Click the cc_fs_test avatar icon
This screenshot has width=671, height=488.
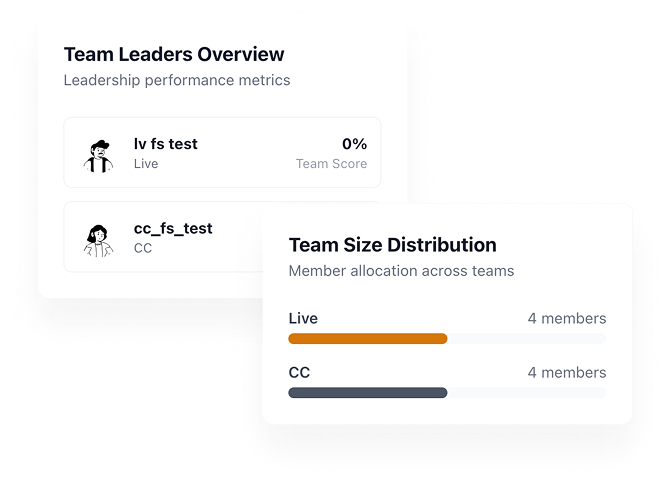97,238
